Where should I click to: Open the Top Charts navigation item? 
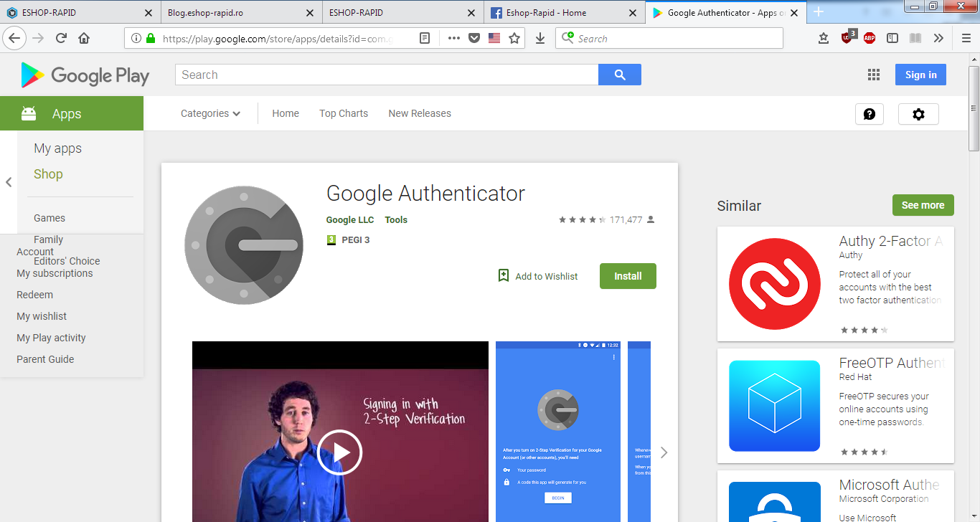344,113
